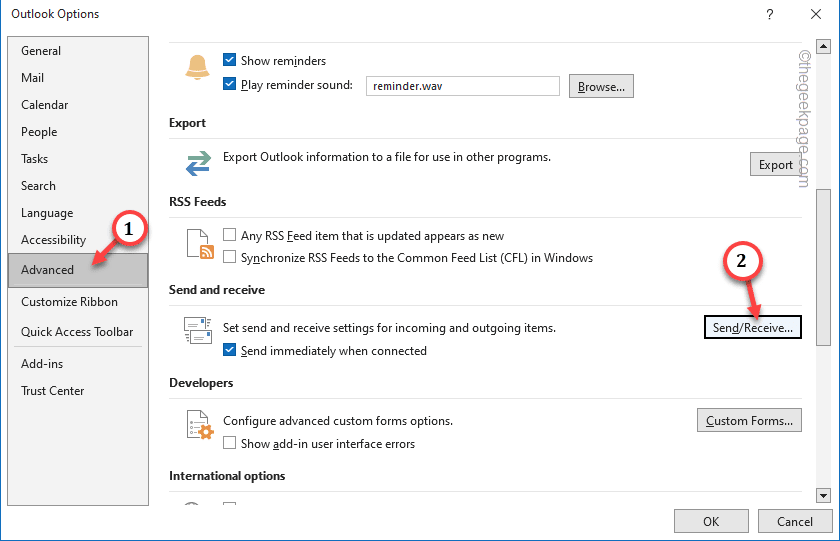Open the Send/Receive settings button
The height and width of the screenshot is (541, 840).
coord(752,327)
